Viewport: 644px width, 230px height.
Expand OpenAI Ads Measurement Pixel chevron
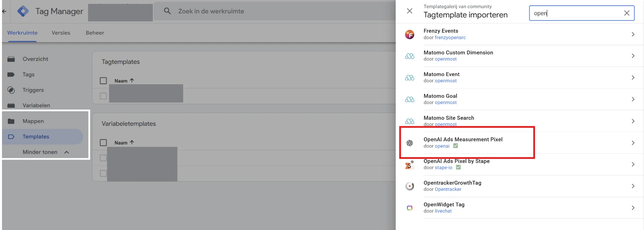(x=633, y=143)
